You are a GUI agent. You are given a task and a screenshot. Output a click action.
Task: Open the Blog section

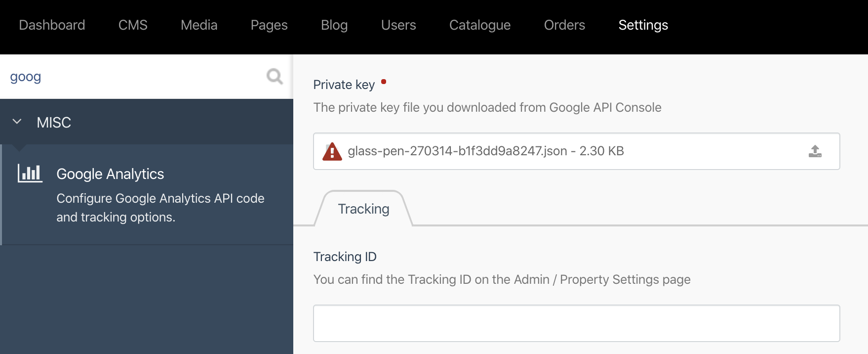coord(334,25)
